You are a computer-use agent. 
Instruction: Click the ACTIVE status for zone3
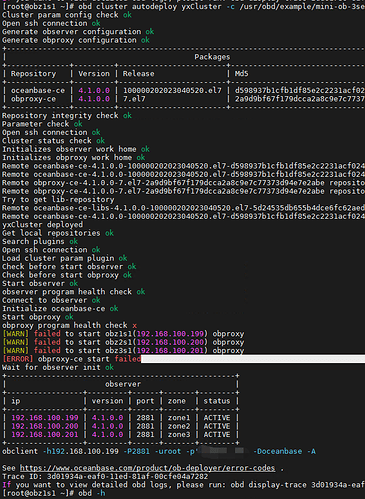[x=217, y=435]
